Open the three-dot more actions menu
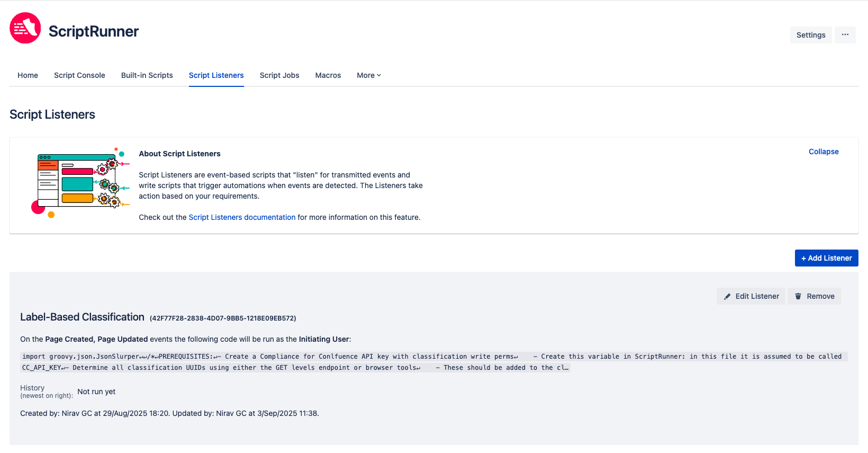This screenshot has width=868, height=453. 845,35
